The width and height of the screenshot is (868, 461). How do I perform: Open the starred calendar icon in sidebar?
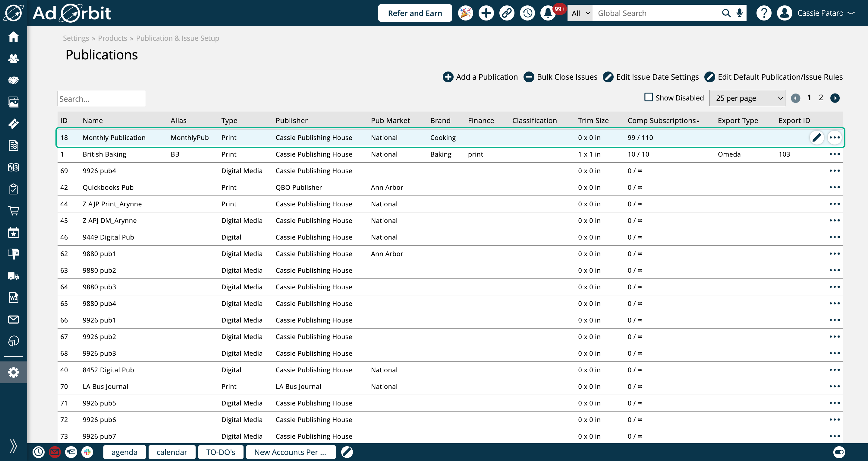coord(14,233)
